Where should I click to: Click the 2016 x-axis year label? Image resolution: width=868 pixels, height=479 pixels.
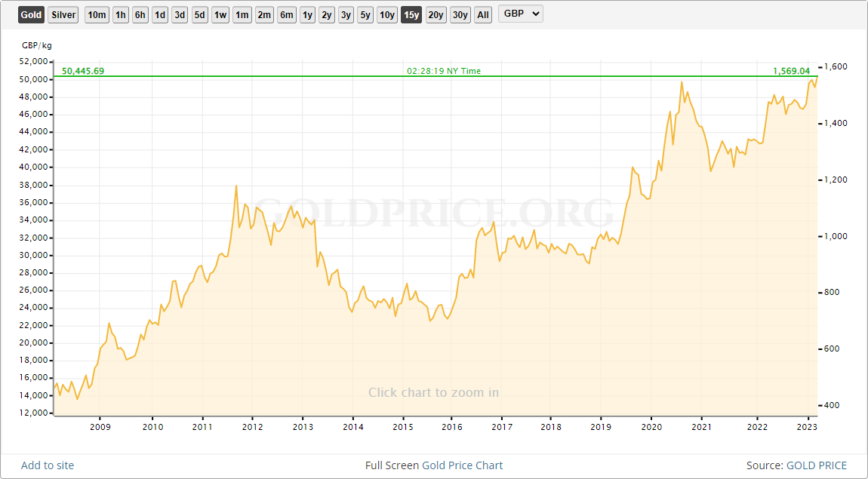click(x=451, y=427)
